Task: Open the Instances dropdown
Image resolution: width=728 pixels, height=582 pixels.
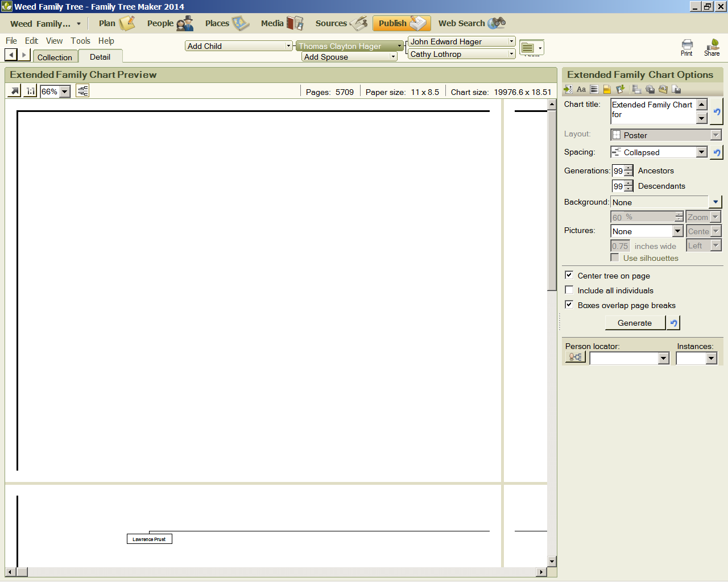Action: [711, 358]
